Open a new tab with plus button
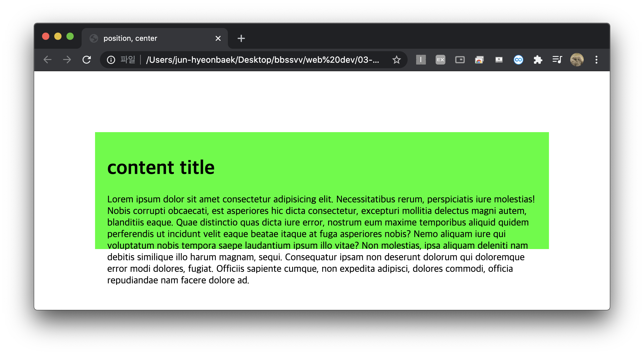The image size is (644, 355). (241, 38)
